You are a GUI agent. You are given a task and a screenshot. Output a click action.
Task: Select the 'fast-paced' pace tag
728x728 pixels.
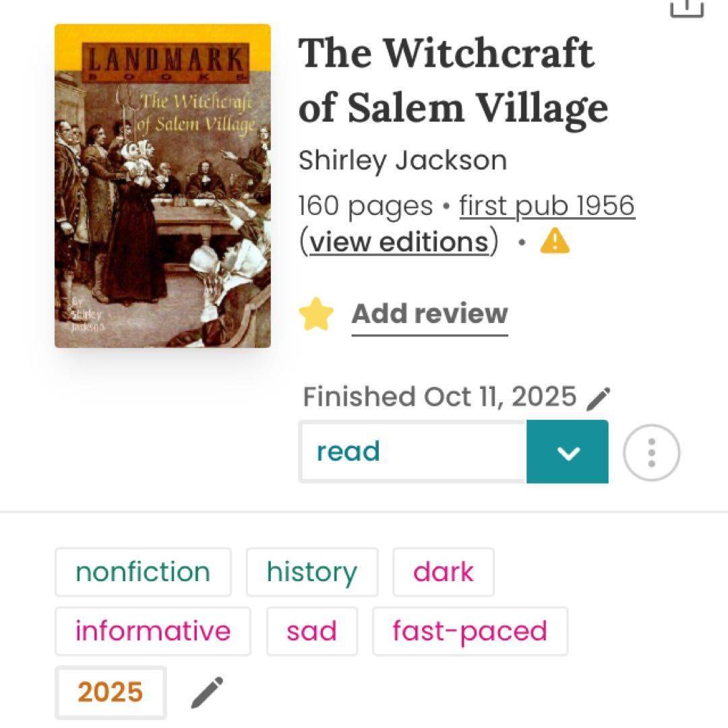(x=470, y=632)
